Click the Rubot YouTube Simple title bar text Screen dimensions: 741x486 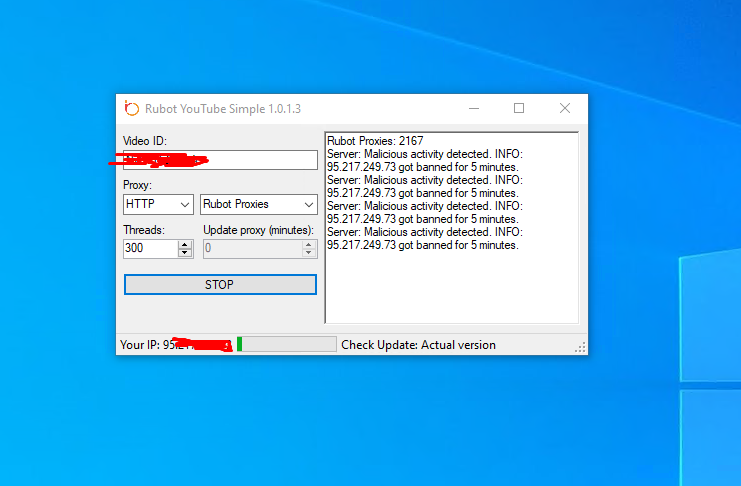[223, 108]
